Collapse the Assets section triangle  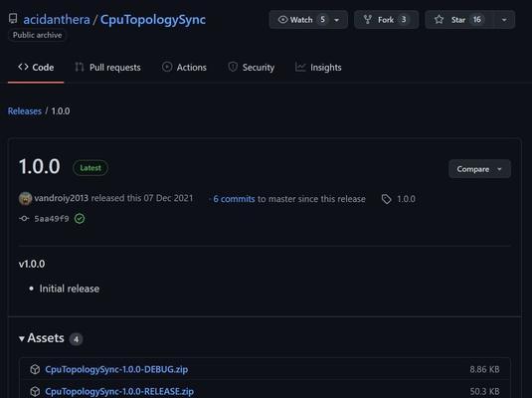pyautogui.click(x=22, y=338)
